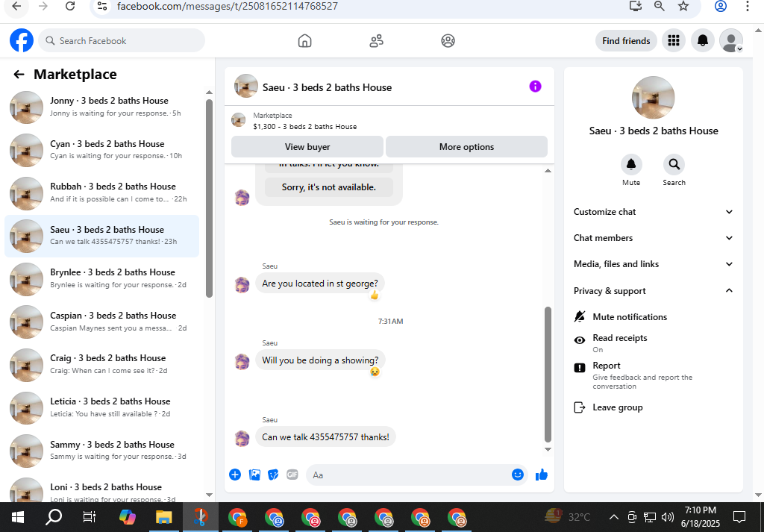Open Copilot from the taskbar
Screen dimensions: 764x532
[127, 517]
